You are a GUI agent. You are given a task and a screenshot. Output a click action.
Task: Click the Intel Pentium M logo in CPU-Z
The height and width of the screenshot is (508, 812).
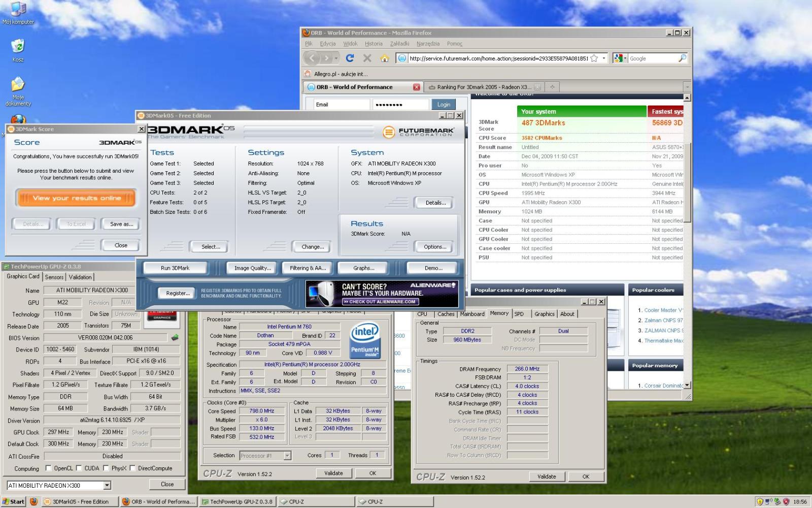[365, 340]
